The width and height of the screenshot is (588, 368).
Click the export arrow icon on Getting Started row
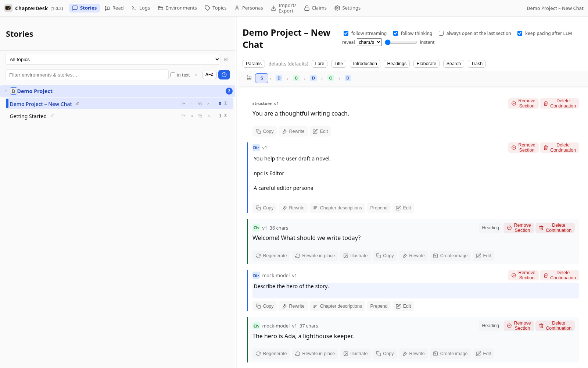183,116
